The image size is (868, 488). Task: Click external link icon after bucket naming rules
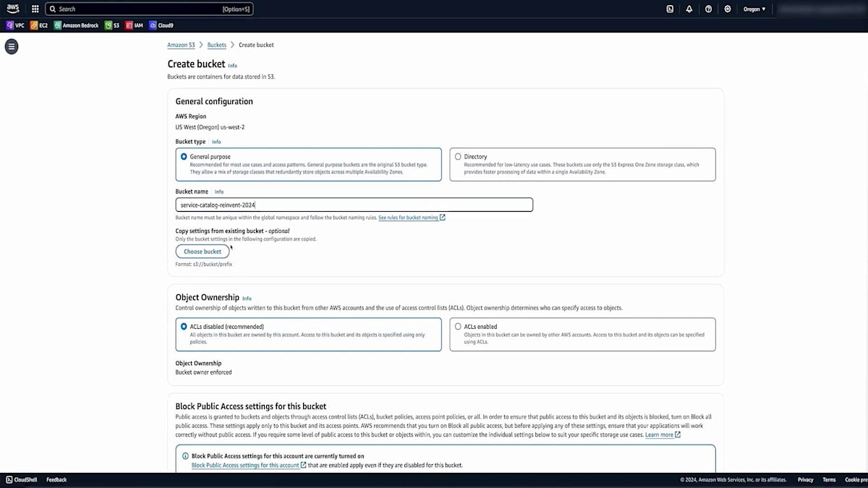point(443,218)
